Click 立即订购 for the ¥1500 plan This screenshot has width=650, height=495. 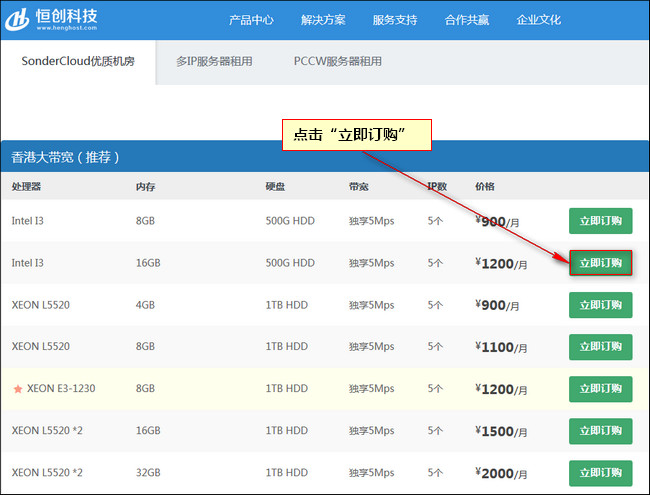click(600, 431)
